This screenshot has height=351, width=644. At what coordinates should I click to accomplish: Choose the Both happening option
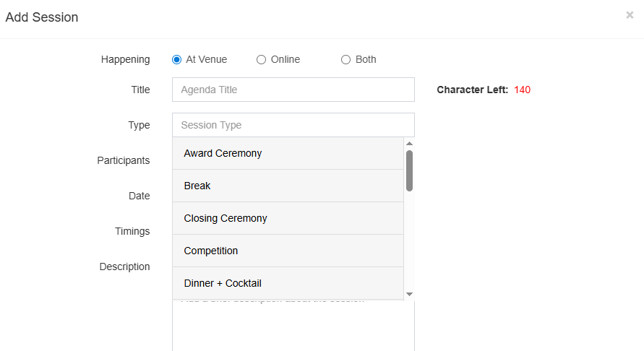[345, 60]
